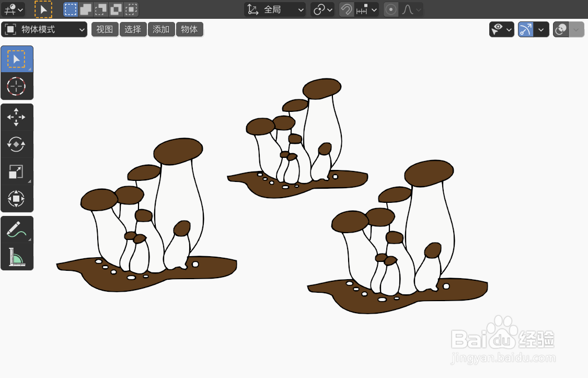Select the Rotate tool
The image size is (588, 378).
(17, 144)
